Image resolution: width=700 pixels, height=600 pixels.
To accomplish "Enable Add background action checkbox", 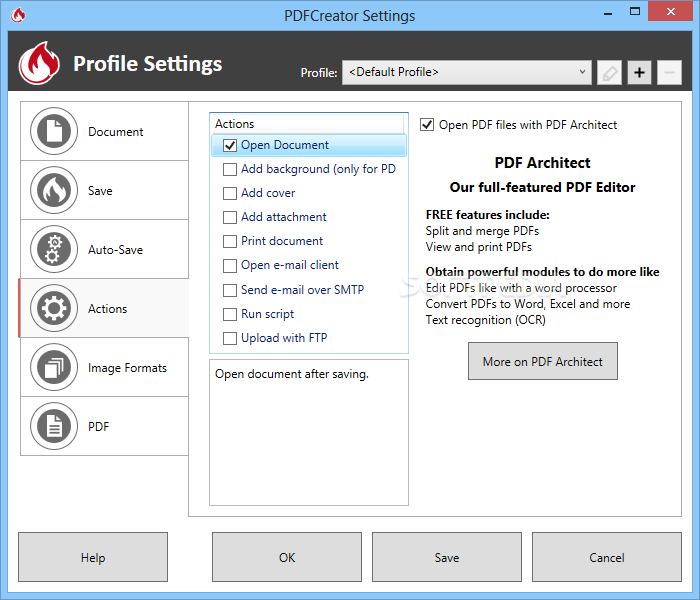I will pyautogui.click(x=230, y=169).
